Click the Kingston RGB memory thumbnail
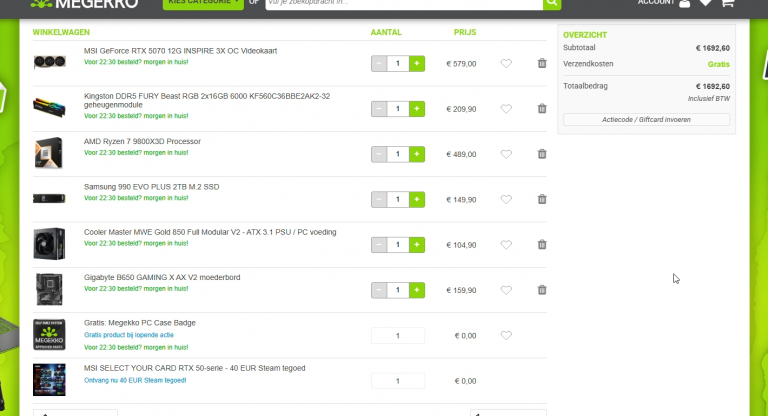768x416 pixels. click(49, 107)
